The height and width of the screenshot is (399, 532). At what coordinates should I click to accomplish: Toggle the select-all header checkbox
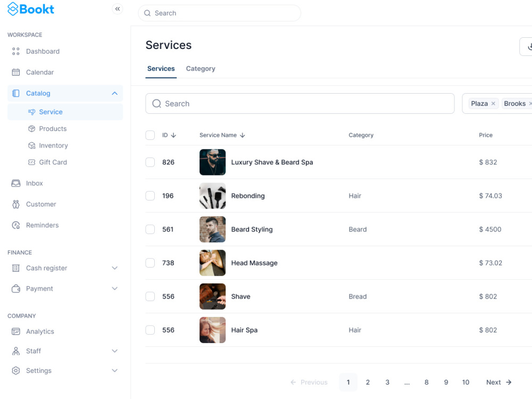tap(150, 135)
